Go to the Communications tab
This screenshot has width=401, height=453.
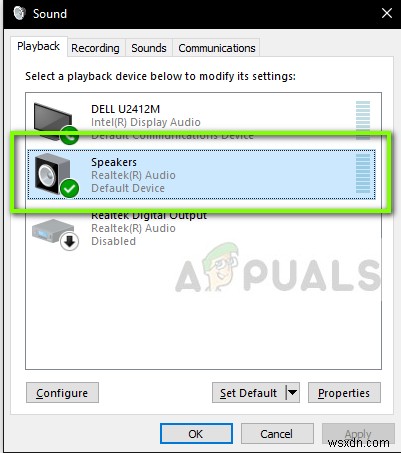coord(217,48)
